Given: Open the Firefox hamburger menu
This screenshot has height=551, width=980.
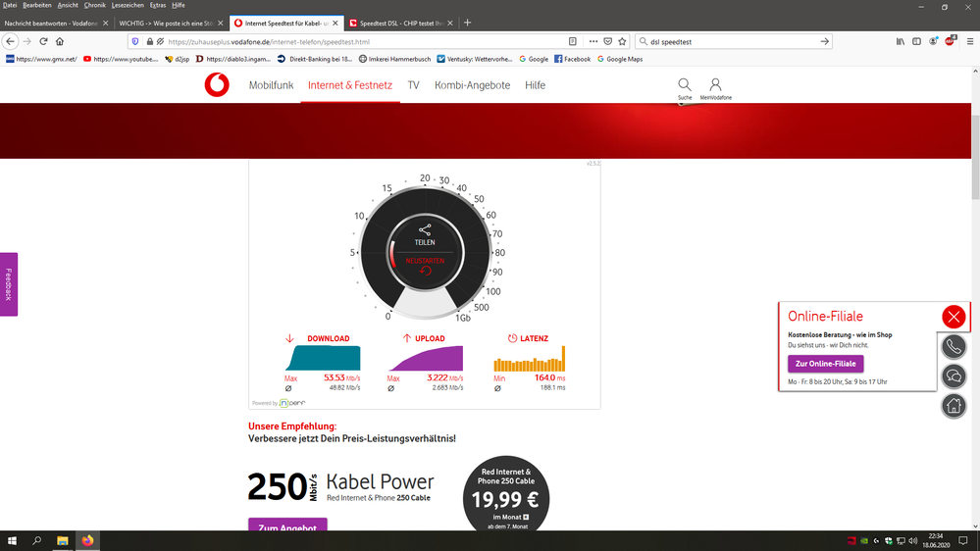Looking at the screenshot, I should [970, 42].
